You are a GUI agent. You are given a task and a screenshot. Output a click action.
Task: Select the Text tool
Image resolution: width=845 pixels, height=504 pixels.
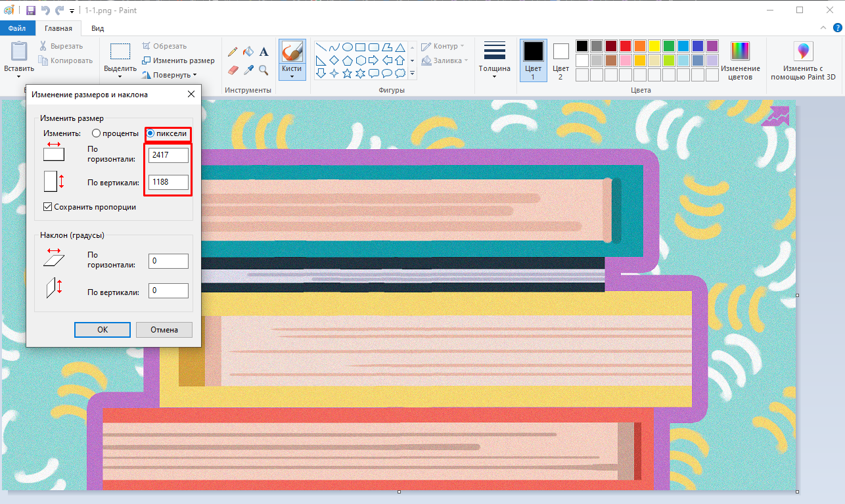(x=264, y=51)
